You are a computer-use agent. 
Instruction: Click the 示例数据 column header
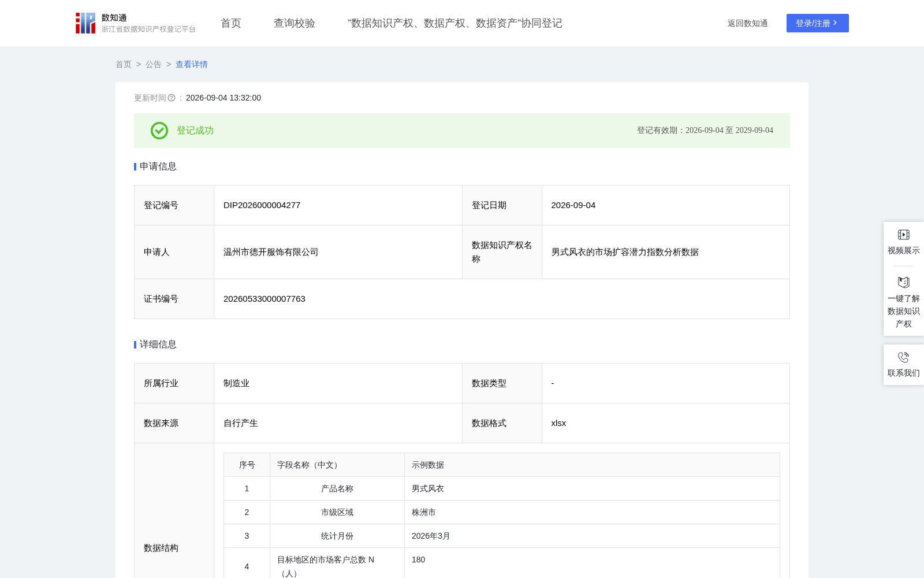[592, 465]
